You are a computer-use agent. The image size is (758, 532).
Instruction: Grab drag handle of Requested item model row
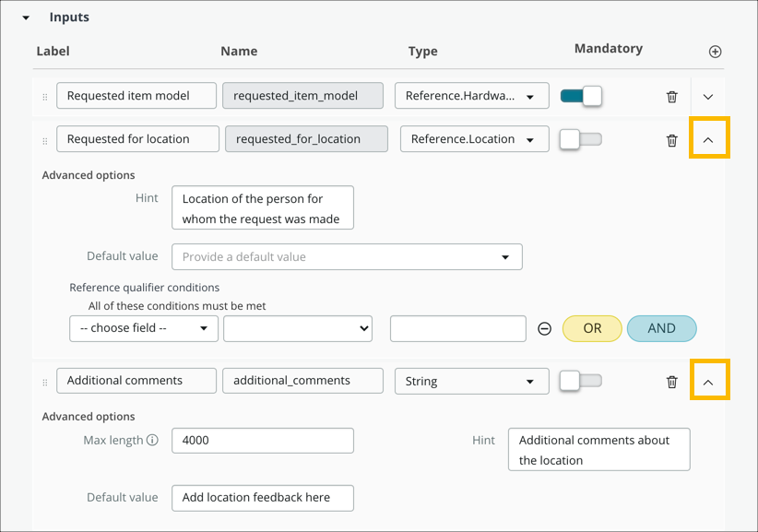click(45, 97)
